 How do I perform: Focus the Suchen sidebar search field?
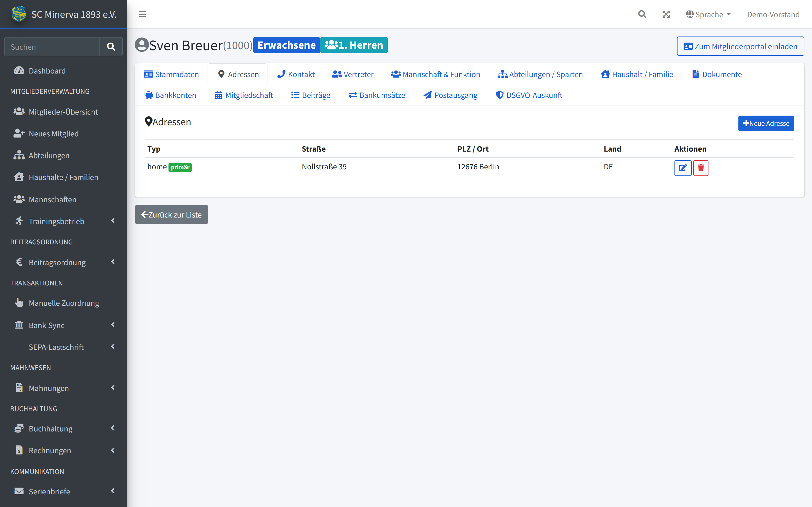point(52,47)
